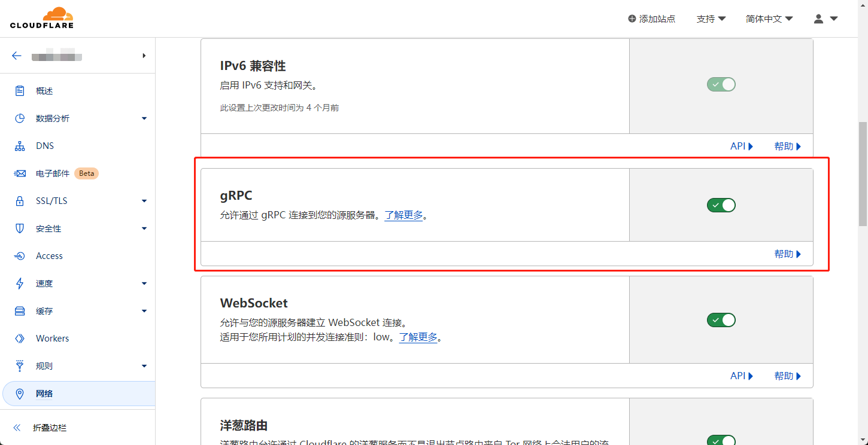
Task: Open the 支持 dropdown menu
Action: coord(711,19)
